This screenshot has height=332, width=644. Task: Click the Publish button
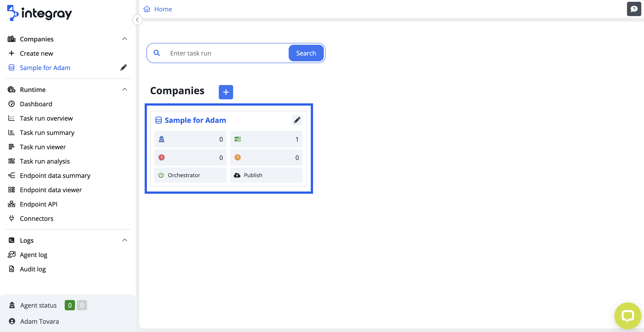pos(266,175)
